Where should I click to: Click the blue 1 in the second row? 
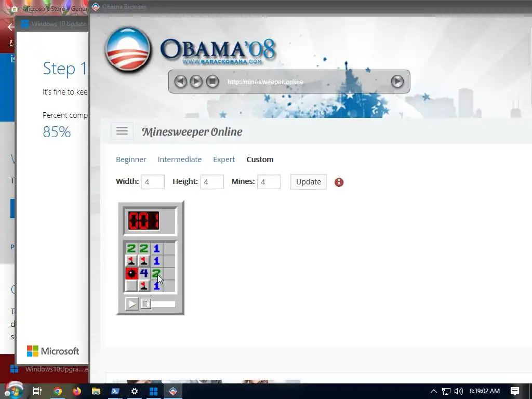(156, 261)
